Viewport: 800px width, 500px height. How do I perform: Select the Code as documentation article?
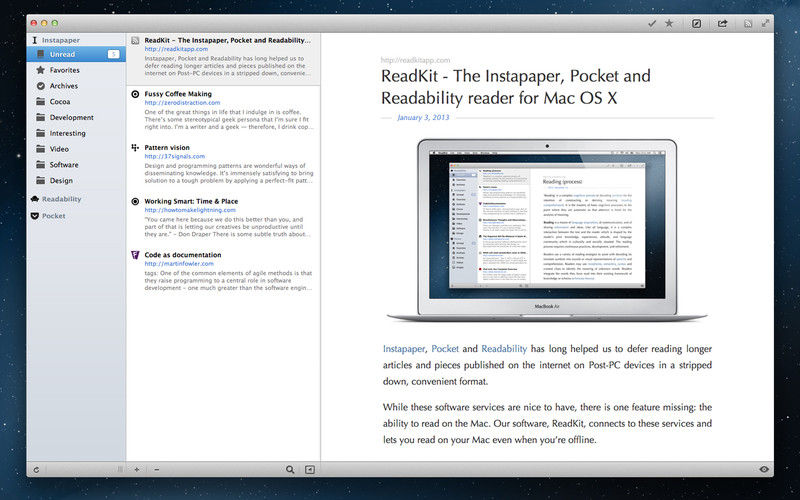point(223,272)
